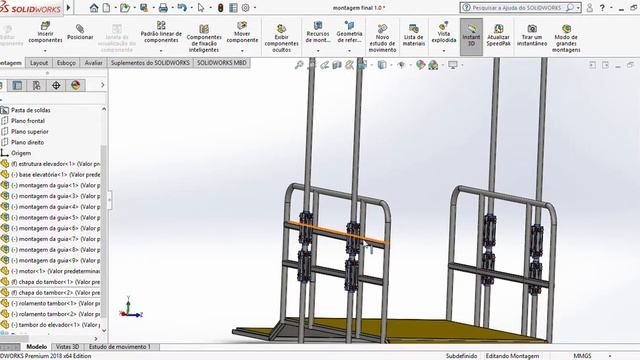Click Exibir componentes ocultos

281,38
